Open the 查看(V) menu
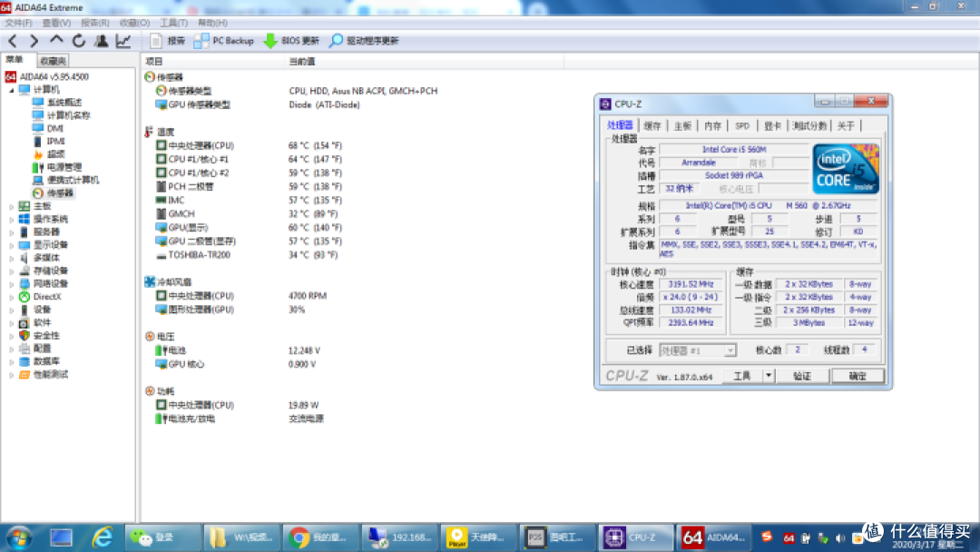 click(56, 23)
